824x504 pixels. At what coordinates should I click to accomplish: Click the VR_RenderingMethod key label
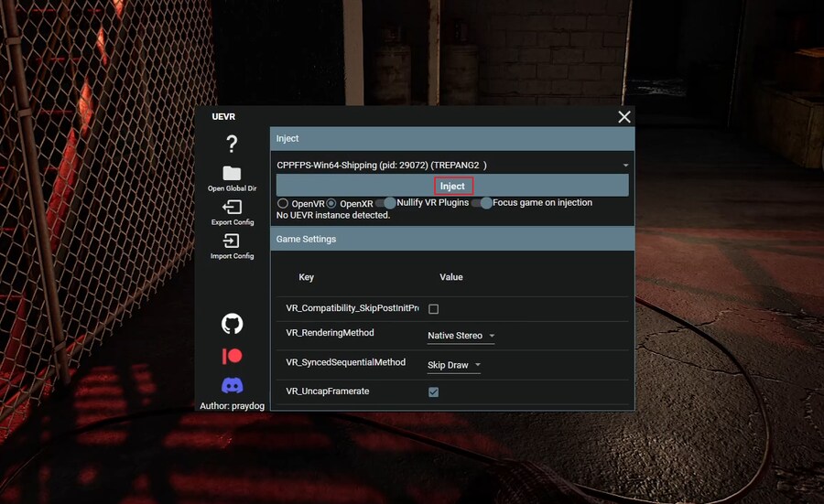coord(330,333)
